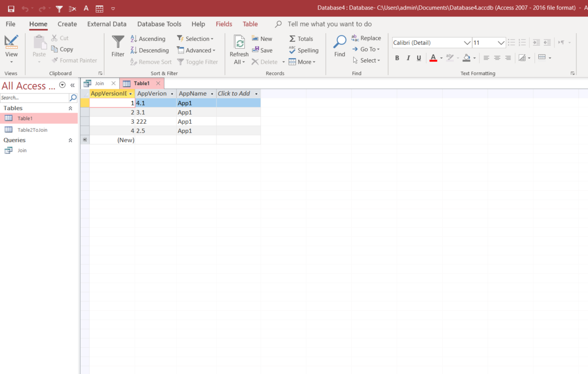Select the new record row selector
The width and height of the screenshot is (588, 374).
click(85, 140)
